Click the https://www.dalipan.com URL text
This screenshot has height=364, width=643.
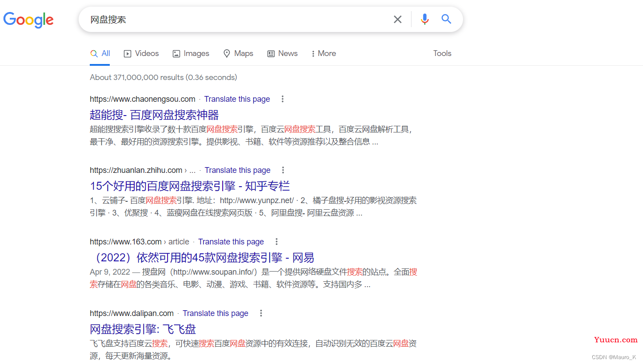point(132,313)
